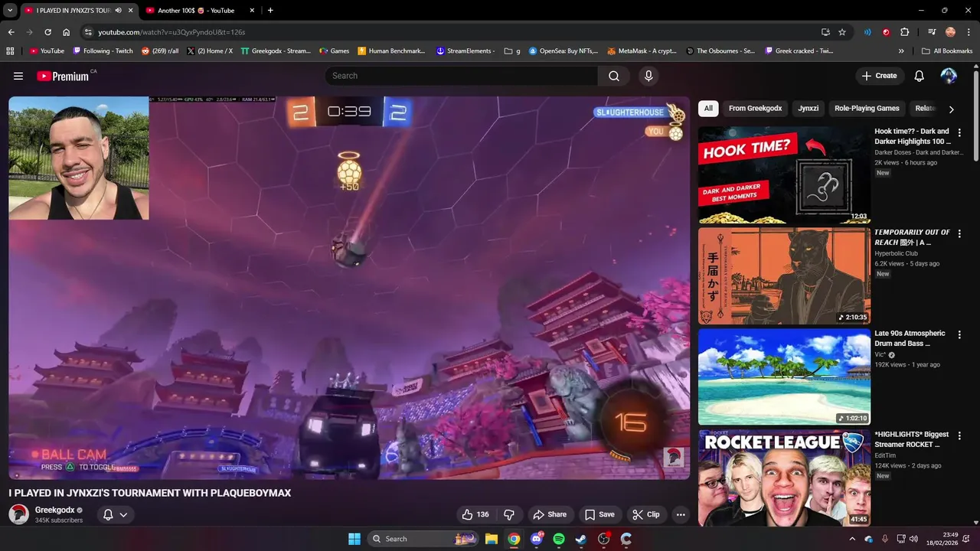Click the browser address bar URL

pyautogui.click(x=171, y=32)
